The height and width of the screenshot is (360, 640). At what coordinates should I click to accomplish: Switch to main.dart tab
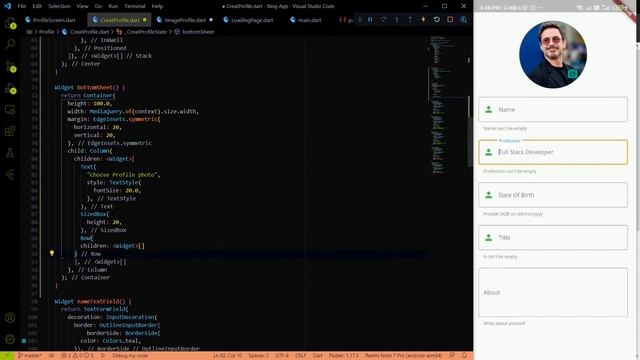click(309, 20)
